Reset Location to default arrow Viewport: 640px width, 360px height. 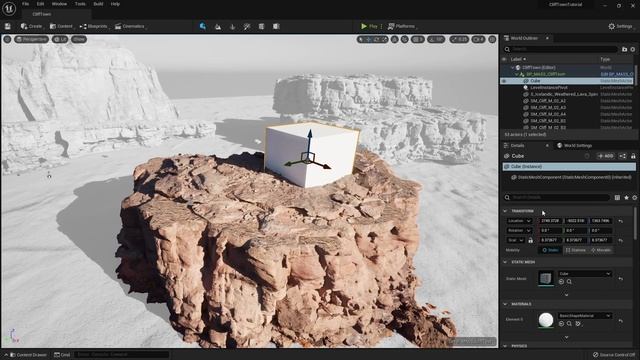(x=620, y=221)
